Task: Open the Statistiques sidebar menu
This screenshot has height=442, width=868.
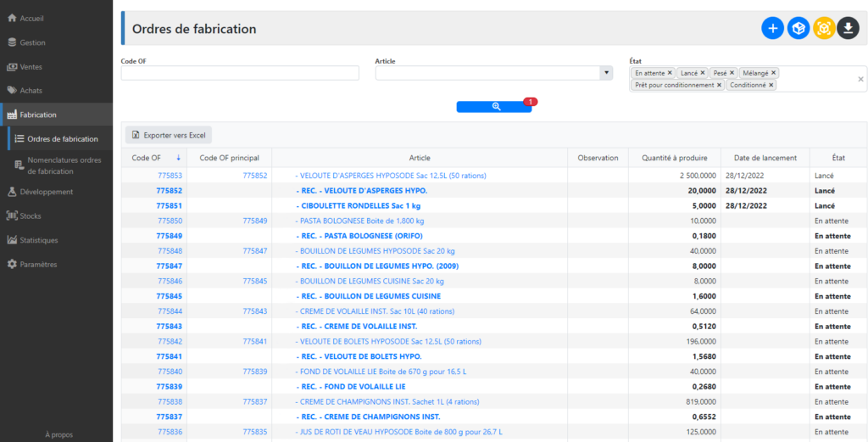Action: pos(39,240)
